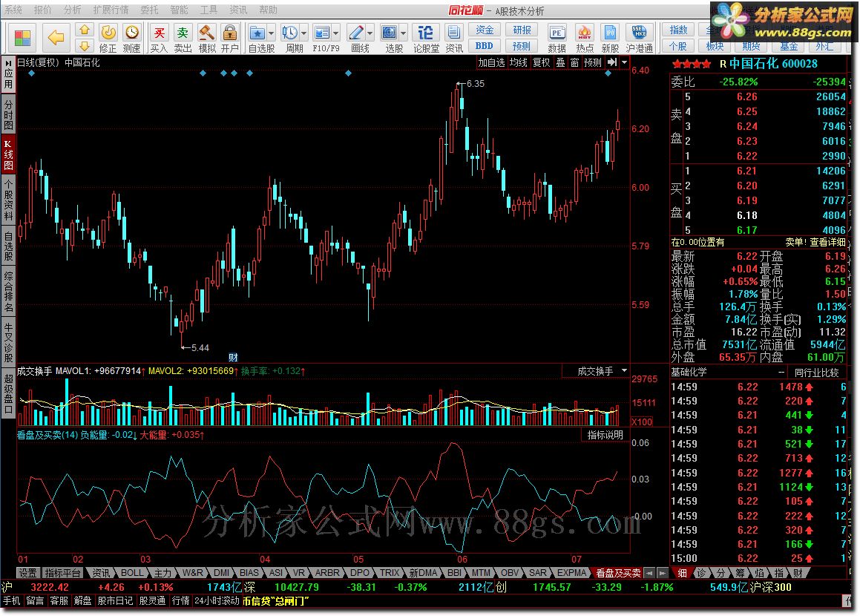Open dropdown arrow next to F10/F9
The width and height of the screenshot is (860, 616).
coord(335,33)
